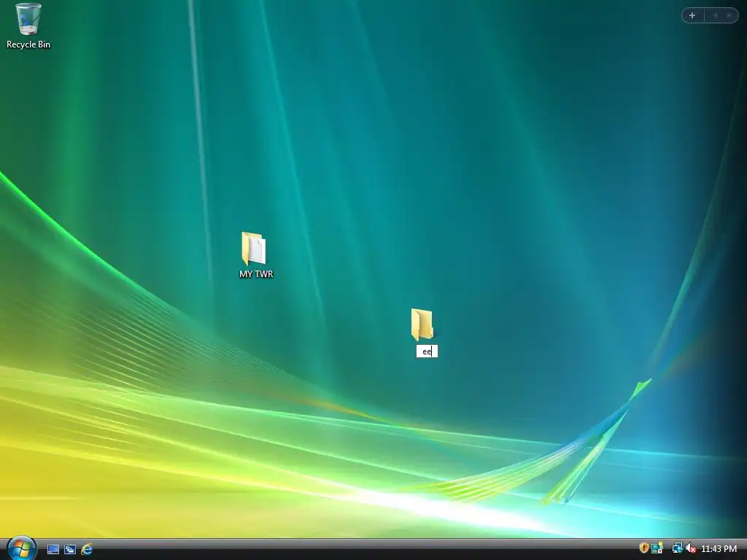Click the folder name edit box containing "ee"
Image resolution: width=747 pixels, height=560 pixels.
(x=427, y=351)
